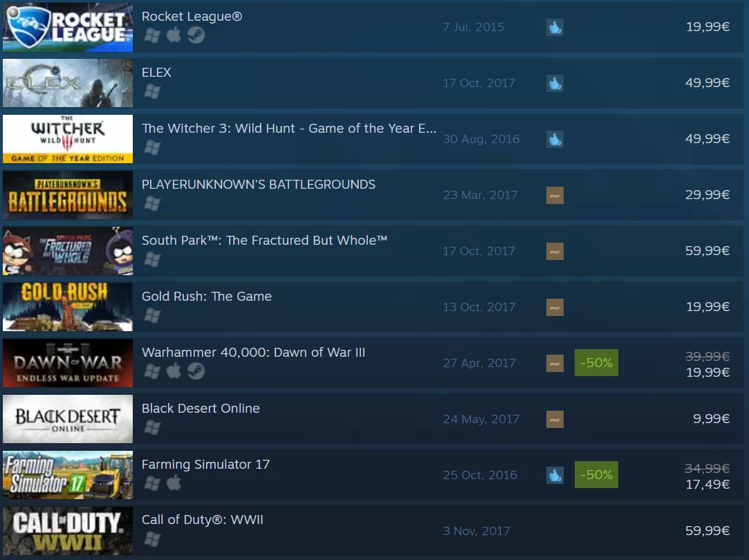
Task: Click the mixed review icon for Black Desert Online
Action: pyautogui.click(x=555, y=419)
